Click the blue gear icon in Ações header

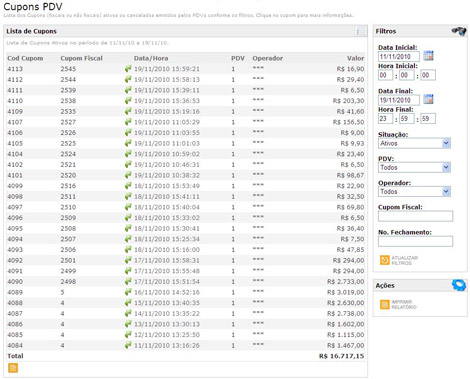(x=459, y=285)
